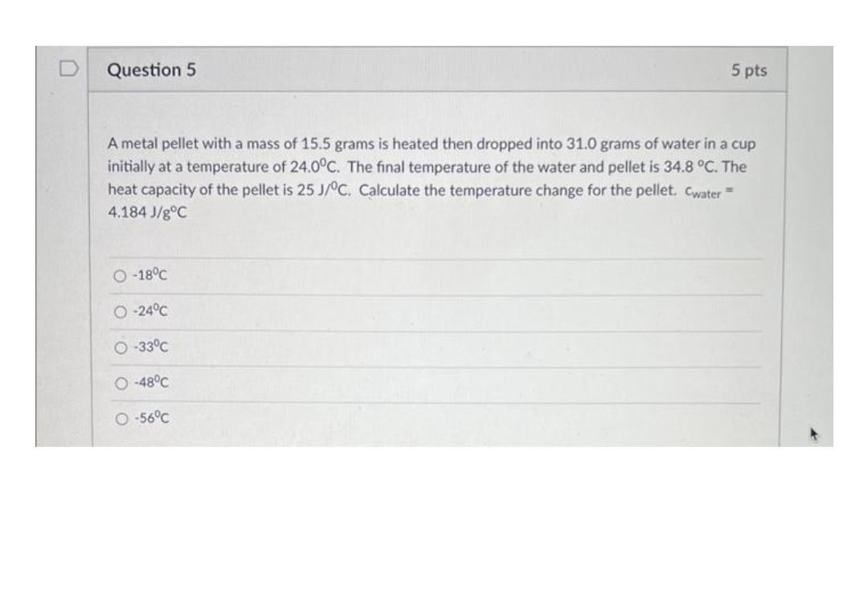868x611 pixels.
Task: Click the -33°C answer label text
Action: tap(149, 347)
